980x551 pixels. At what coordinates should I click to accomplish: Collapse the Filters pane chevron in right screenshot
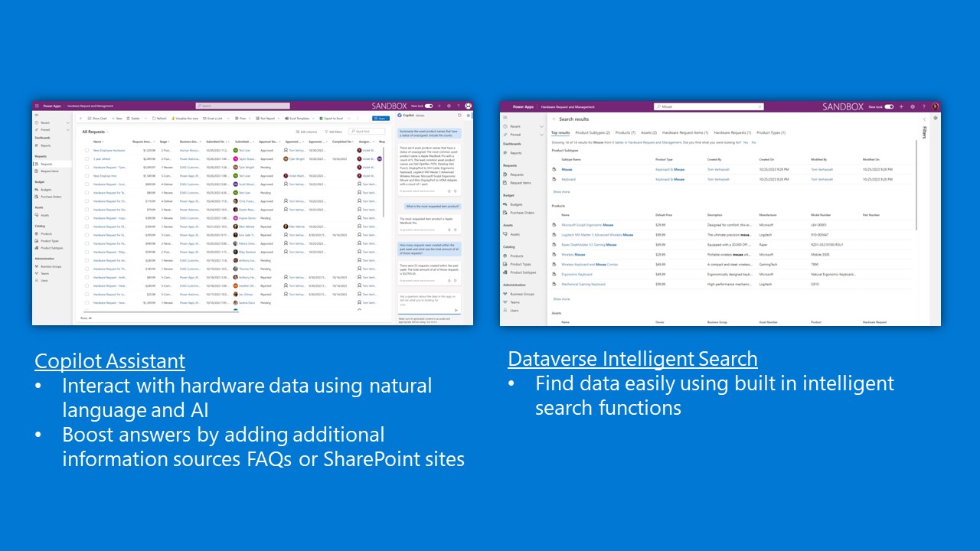(924, 119)
